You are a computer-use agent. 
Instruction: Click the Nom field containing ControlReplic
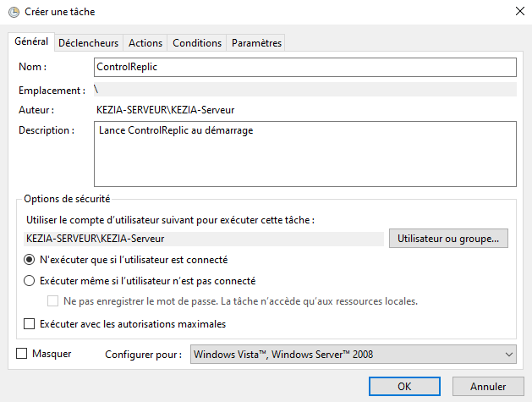pos(304,67)
